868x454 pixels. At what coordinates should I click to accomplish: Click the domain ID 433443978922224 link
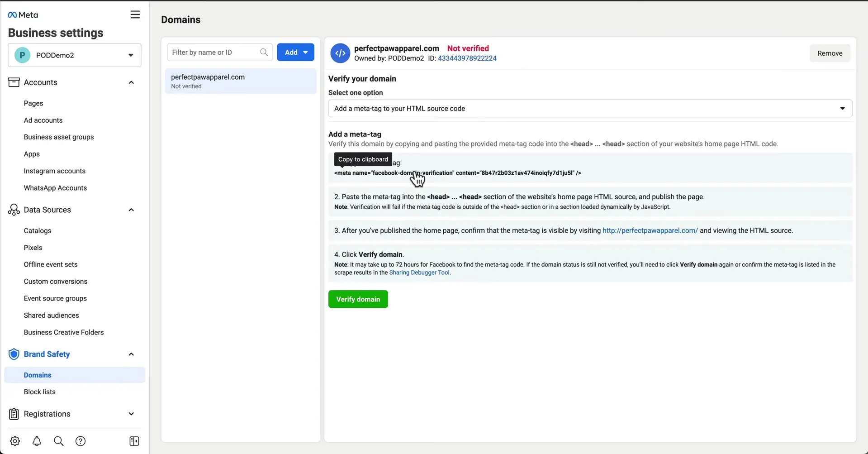pyautogui.click(x=467, y=58)
